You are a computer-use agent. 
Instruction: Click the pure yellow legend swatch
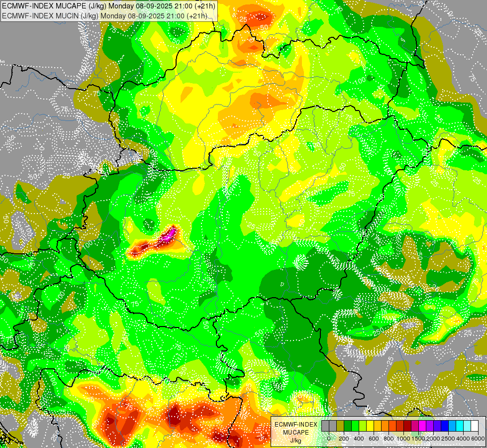(370, 426)
